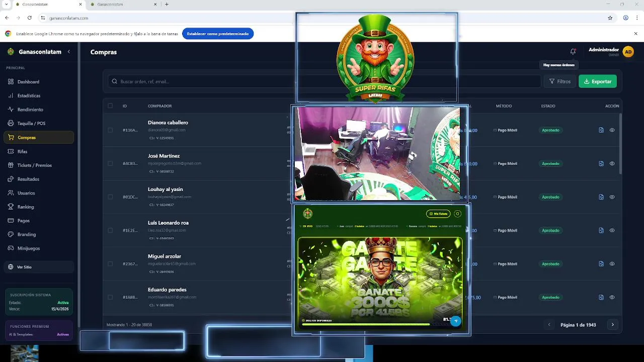The width and height of the screenshot is (644, 362).
Task: View José Martínez's order with the eye icon
Action: (x=612, y=163)
